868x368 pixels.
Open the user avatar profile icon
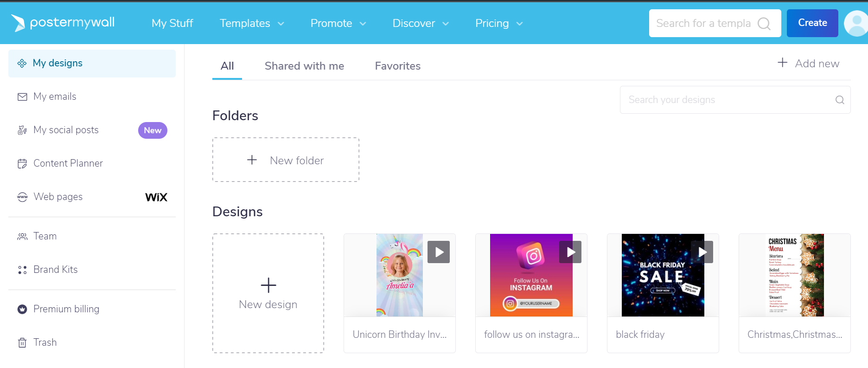856,23
